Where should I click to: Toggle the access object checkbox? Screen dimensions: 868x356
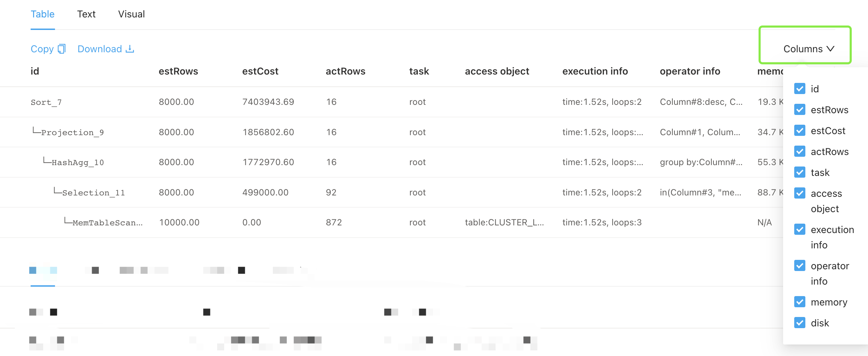[800, 193]
